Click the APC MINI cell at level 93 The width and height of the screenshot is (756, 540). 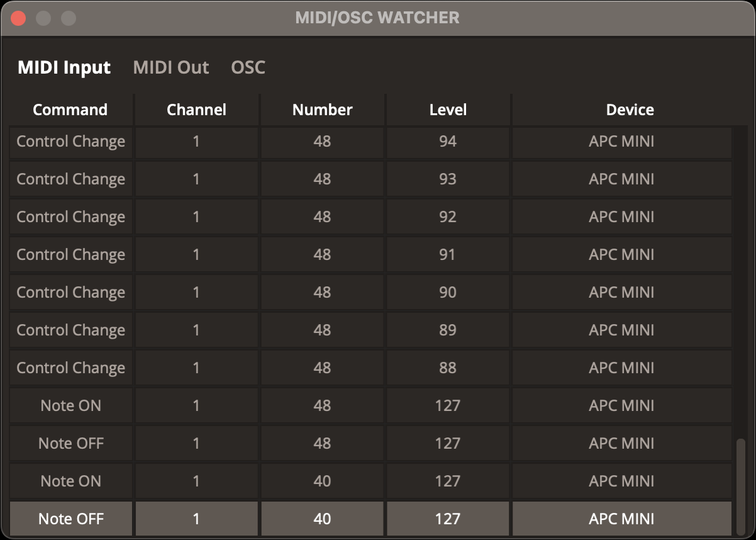pos(621,179)
